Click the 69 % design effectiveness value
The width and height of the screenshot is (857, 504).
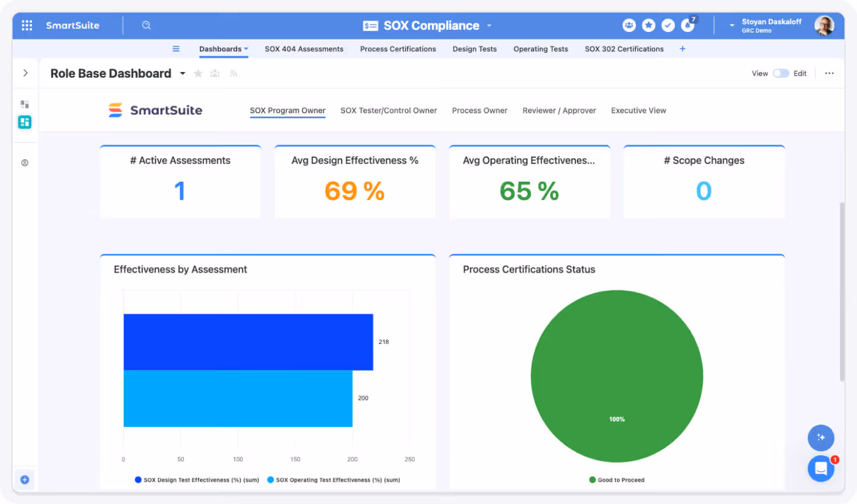point(354,191)
